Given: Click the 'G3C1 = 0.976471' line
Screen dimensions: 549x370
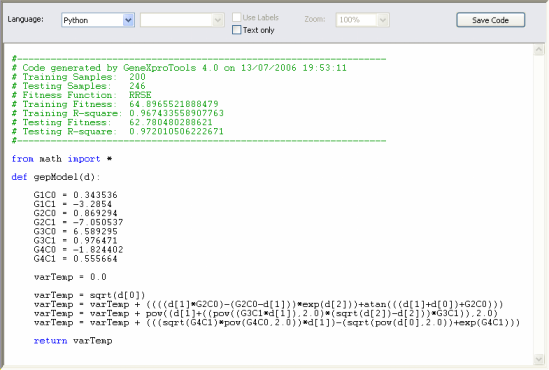Looking at the screenshot, I should [x=76, y=240].
